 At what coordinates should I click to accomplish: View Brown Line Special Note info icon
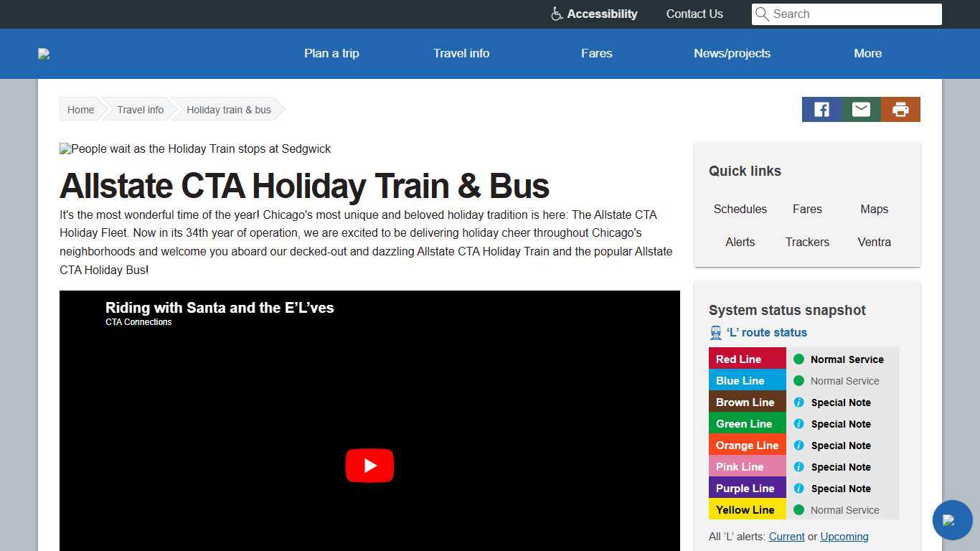[798, 402]
